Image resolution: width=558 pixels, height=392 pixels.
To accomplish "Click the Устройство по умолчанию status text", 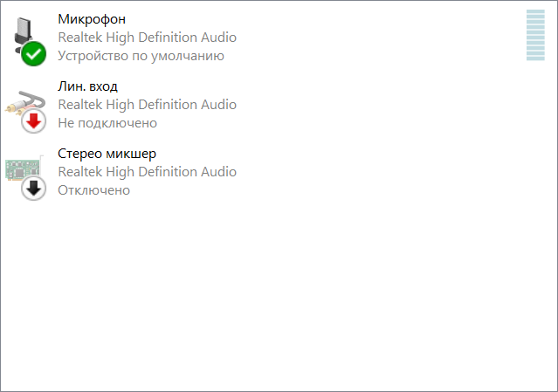I will pos(141,55).
